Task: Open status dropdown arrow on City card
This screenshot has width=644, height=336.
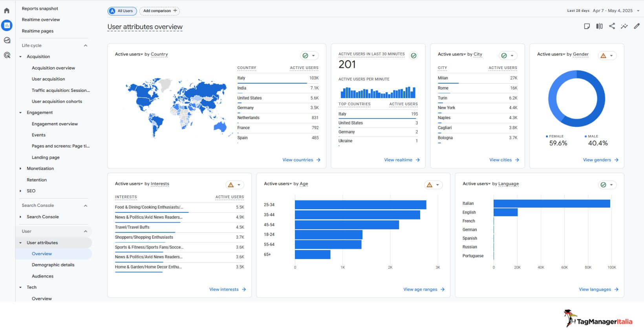Action: (512, 56)
